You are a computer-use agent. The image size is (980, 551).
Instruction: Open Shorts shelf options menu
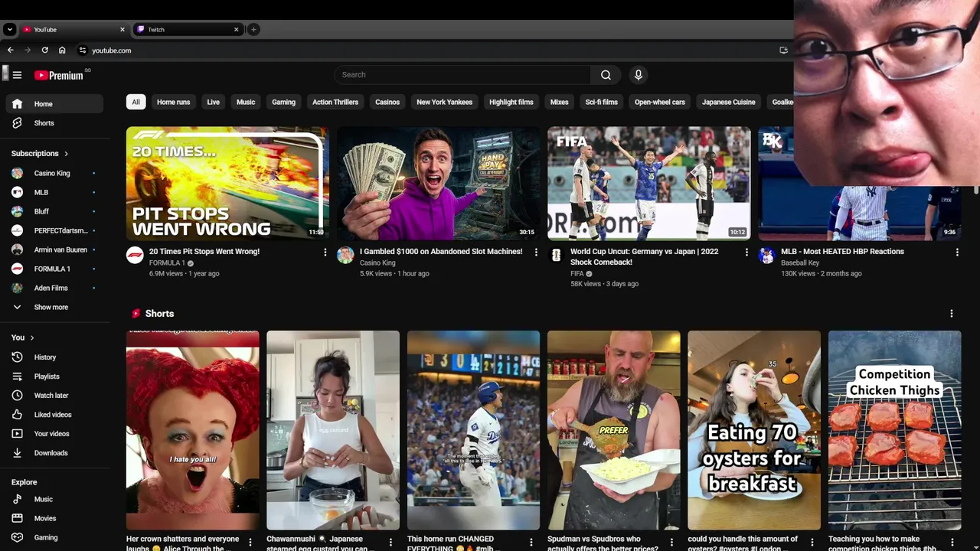pyautogui.click(x=952, y=314)
